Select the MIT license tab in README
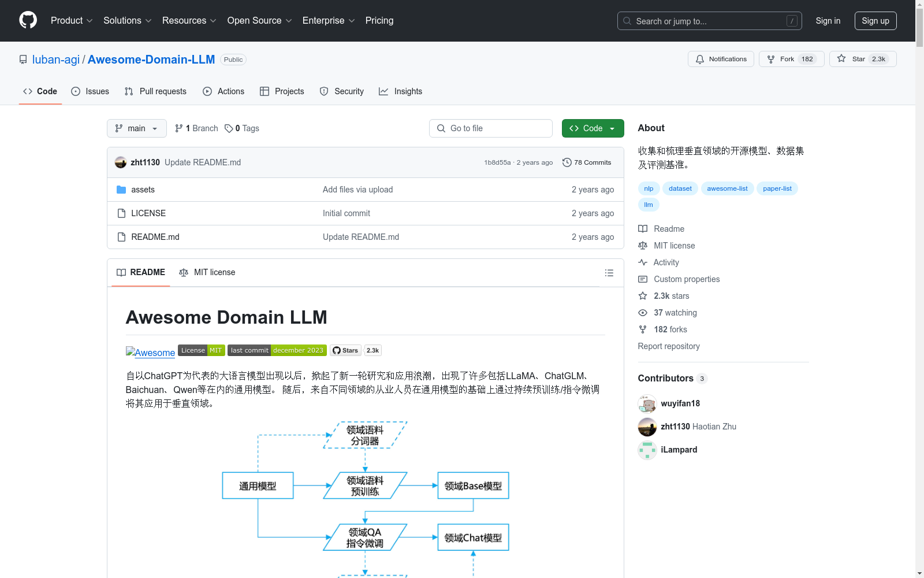 207,272
